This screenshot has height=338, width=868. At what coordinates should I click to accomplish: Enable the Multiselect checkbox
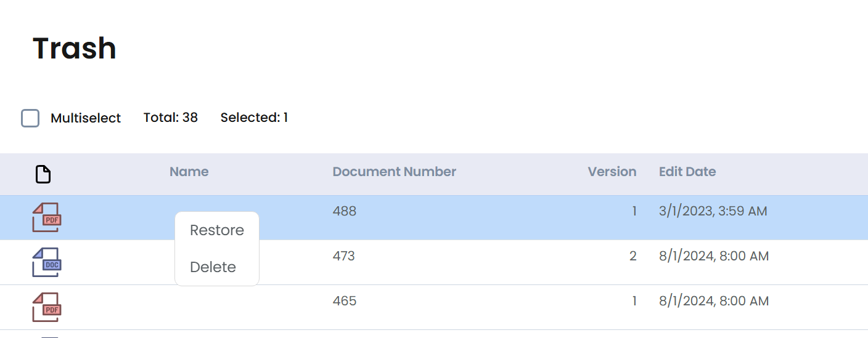click(x=30, y=118)
